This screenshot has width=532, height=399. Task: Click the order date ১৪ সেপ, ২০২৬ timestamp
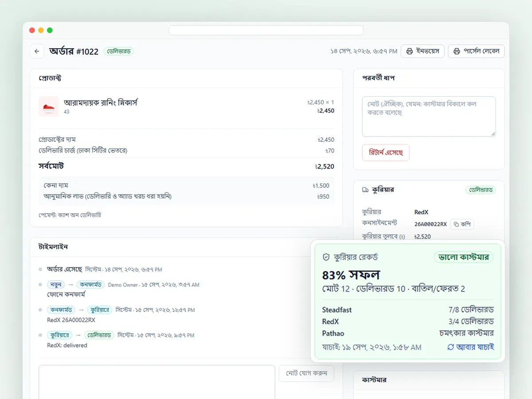click(x=364, y=51)
